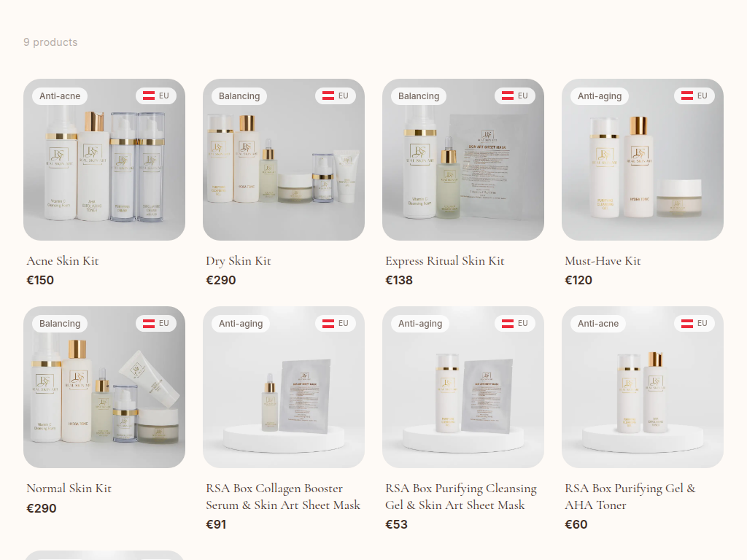747x560 pixels.
Task: Click the EU flag badge on Acne Skin Kit
Action: point(156,96)
